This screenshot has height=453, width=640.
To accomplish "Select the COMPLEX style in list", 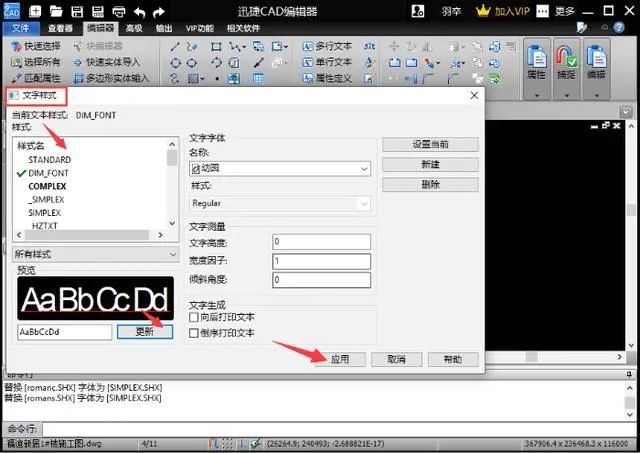I will point(47,187).
